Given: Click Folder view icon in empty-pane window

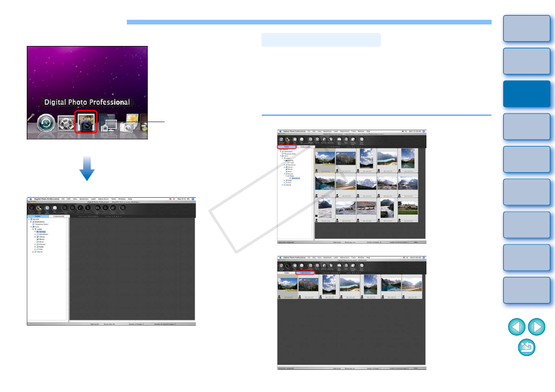Looking at the screenshot, I should 40,208.
